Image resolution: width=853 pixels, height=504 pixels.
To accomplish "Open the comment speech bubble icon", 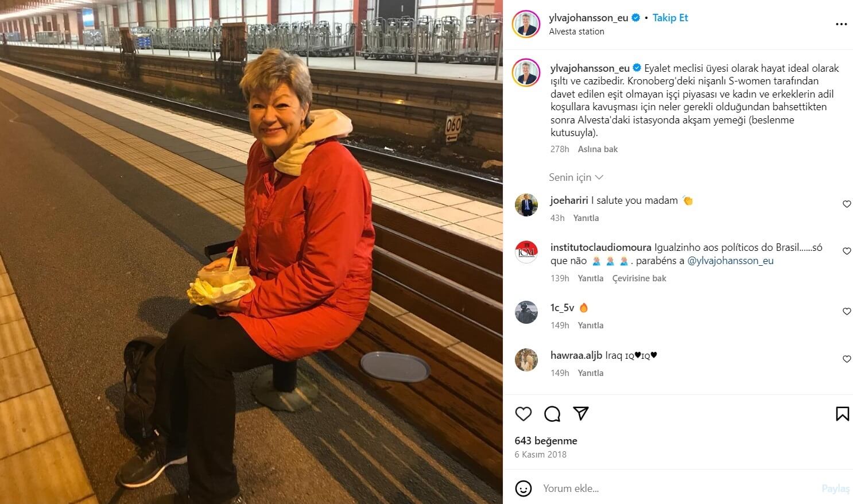I will [552, 414].
